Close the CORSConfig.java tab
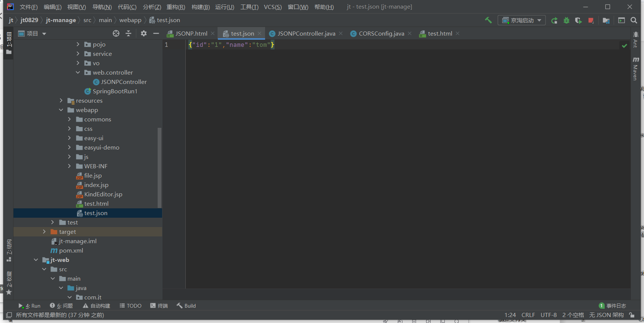Viewport: 644px width, 323px height. point(410,33)
